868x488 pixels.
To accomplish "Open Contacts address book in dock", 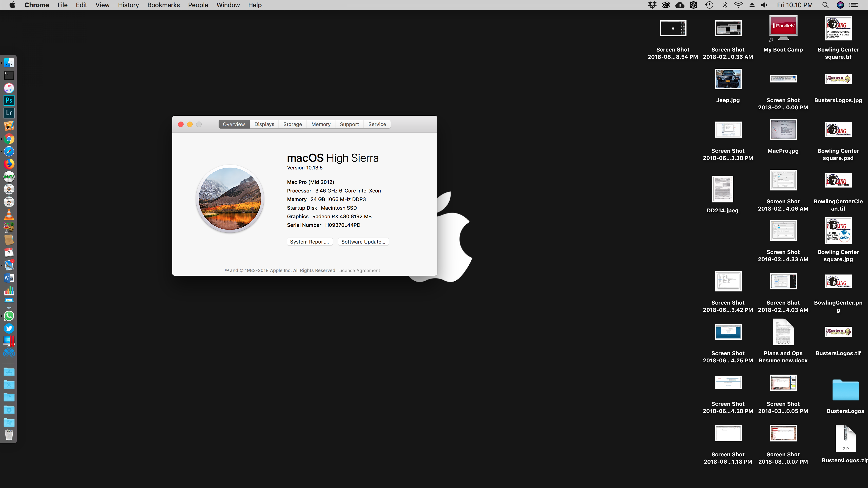I will (x=9, y=240).
